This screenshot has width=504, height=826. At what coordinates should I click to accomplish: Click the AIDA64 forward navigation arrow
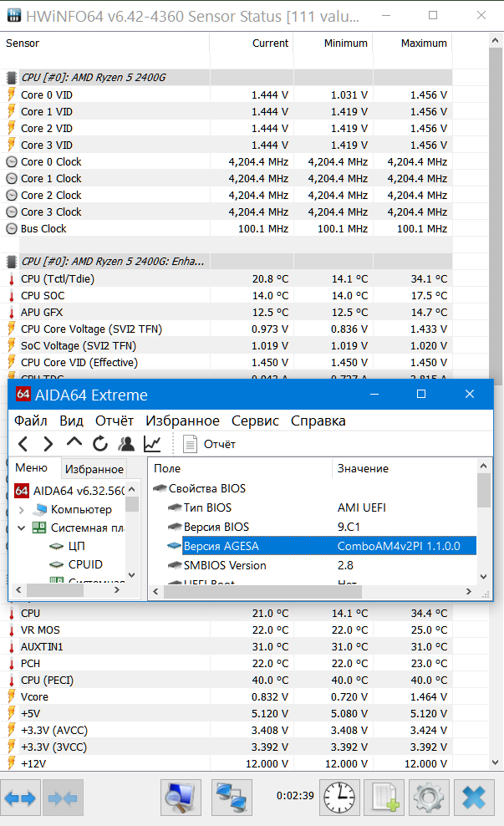coord(48,444)
